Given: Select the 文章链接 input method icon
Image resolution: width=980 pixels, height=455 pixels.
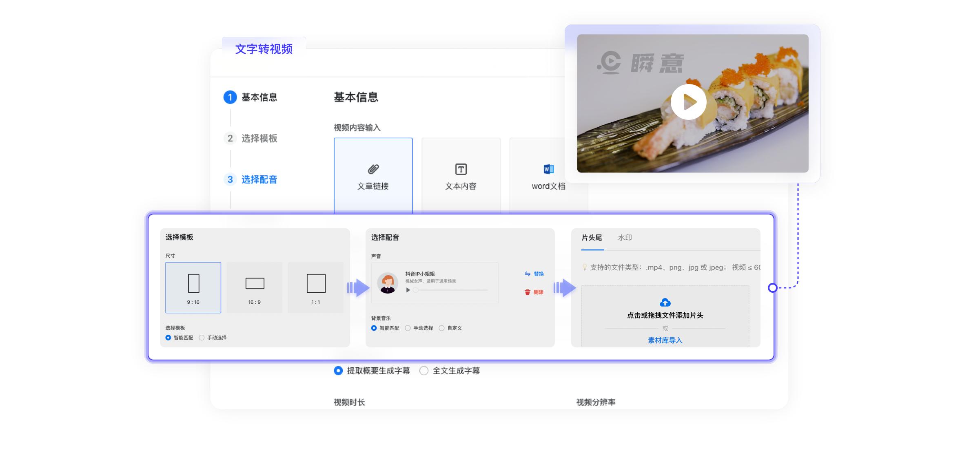Looking at the screenshot, I should point(374,168).
